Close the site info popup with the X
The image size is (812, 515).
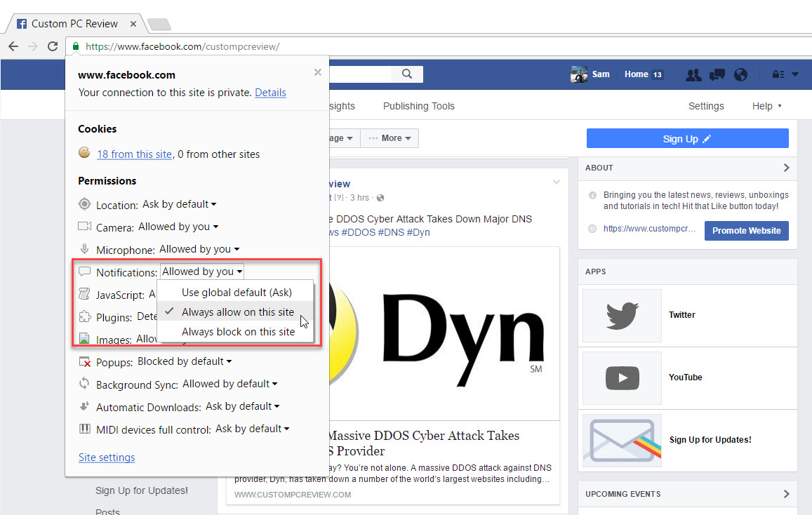tap(317, 72)
